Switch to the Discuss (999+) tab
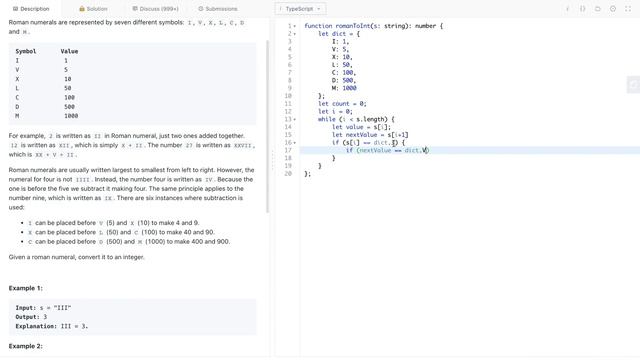 156,9
